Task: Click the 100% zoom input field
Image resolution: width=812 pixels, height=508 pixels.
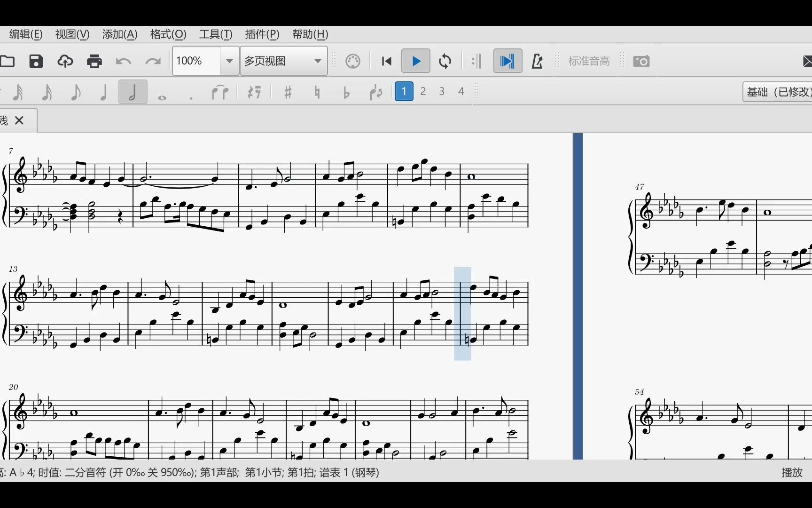Action: coord(196,61)
